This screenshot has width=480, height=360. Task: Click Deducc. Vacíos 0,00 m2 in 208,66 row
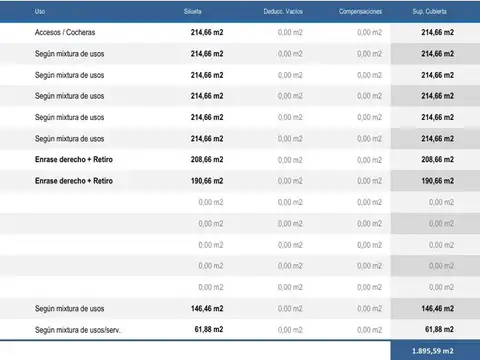coord(290,160)
